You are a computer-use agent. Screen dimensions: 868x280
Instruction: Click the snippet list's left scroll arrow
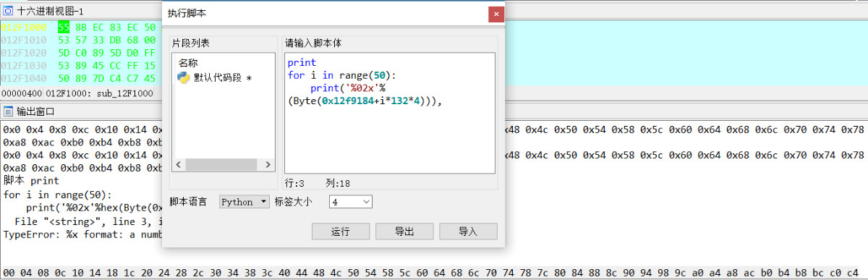tap(179, 164)
